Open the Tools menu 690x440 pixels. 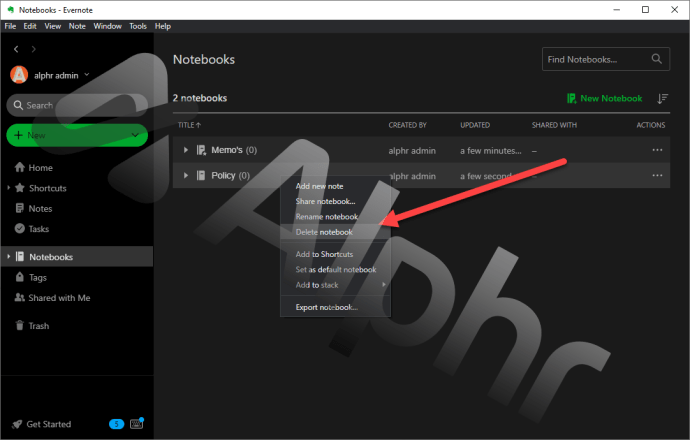[x=138, y=26]
